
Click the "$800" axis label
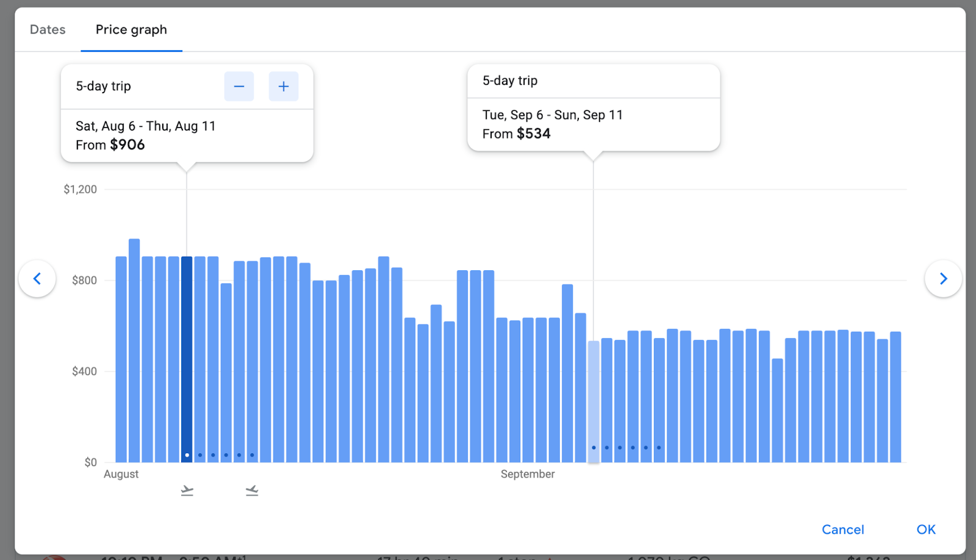84,280
